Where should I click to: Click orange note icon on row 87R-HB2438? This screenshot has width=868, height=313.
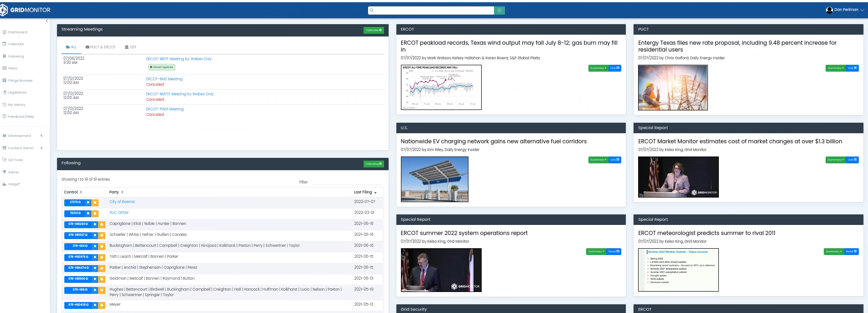pos(102,305)
